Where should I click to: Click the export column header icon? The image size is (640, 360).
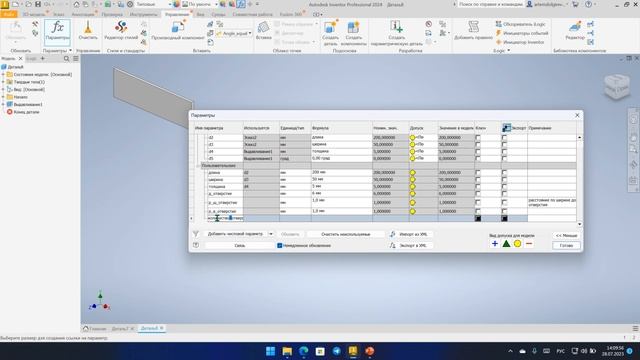507,128
